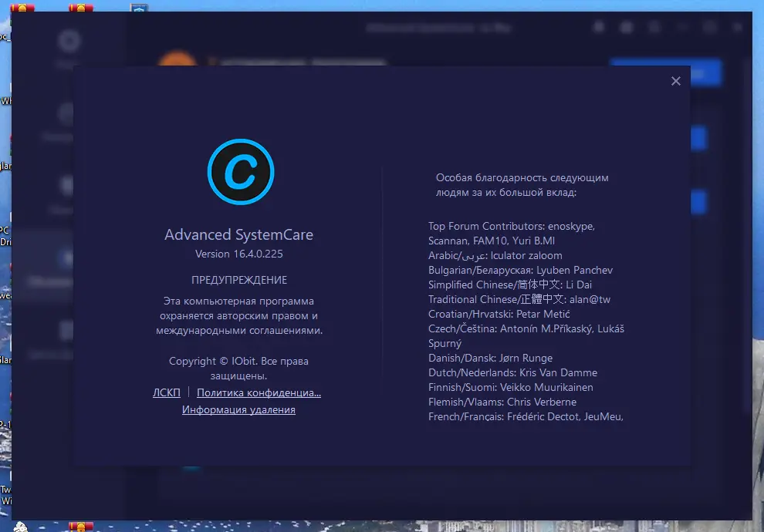This screenshot has width=764, height=532.
Task: Click the Advanced SystemCare circular C logo
Action: click(240, 172)
